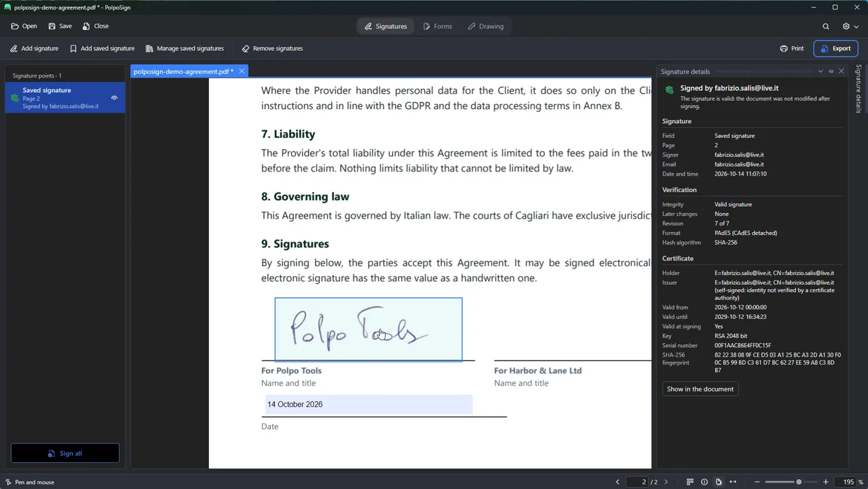Screen dimensions: 868x489
Task: Print the document
Action: [792, 48]
